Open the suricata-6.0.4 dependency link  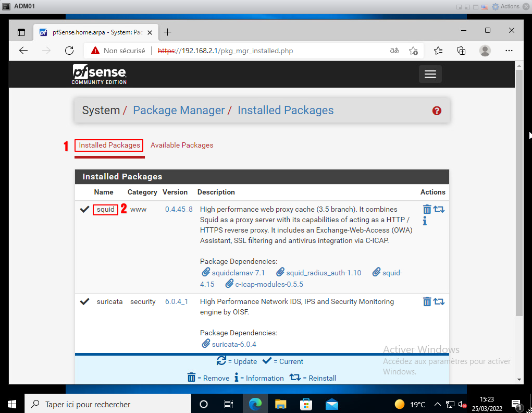coord(233,344)
